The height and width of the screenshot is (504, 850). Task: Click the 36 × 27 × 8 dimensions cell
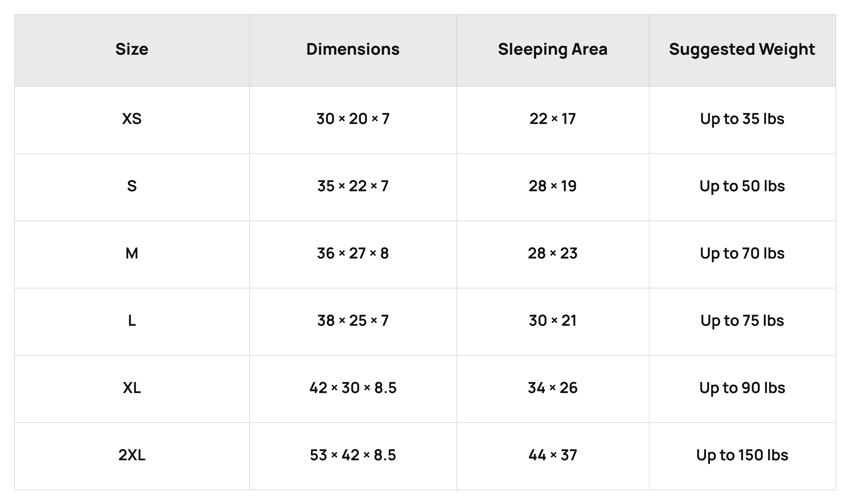(353, 254)
